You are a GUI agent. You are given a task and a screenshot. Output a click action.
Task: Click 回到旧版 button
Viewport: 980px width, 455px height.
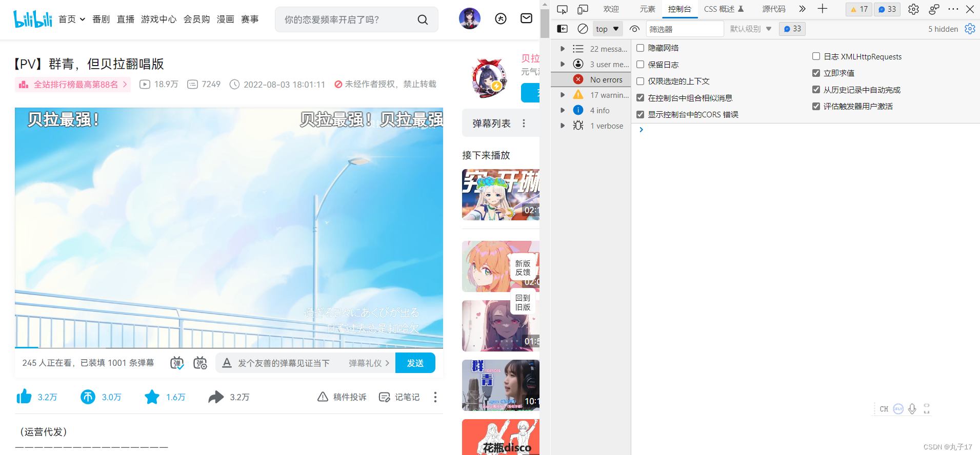(523, 302)
